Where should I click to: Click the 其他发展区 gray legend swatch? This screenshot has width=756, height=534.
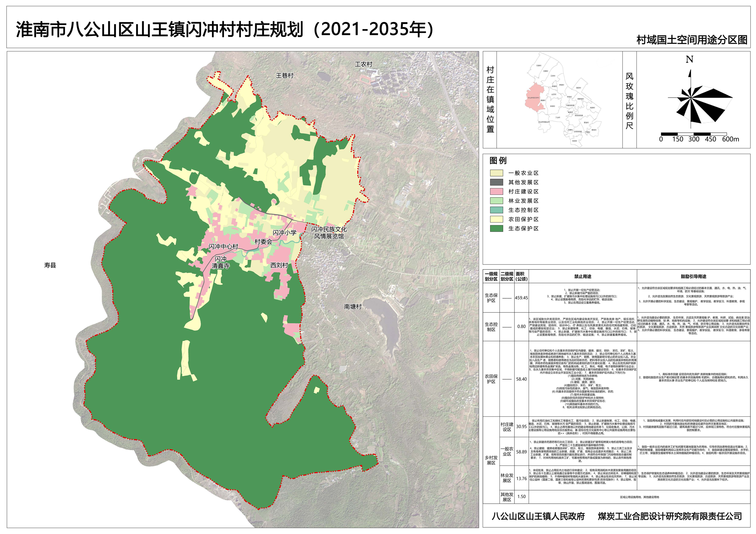coord(496,182)
